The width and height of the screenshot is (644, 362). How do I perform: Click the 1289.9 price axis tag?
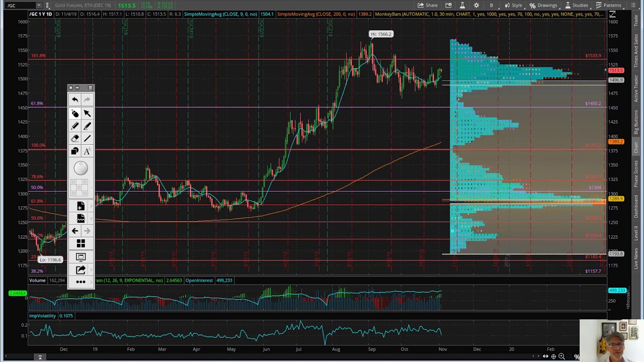(616, 199)
